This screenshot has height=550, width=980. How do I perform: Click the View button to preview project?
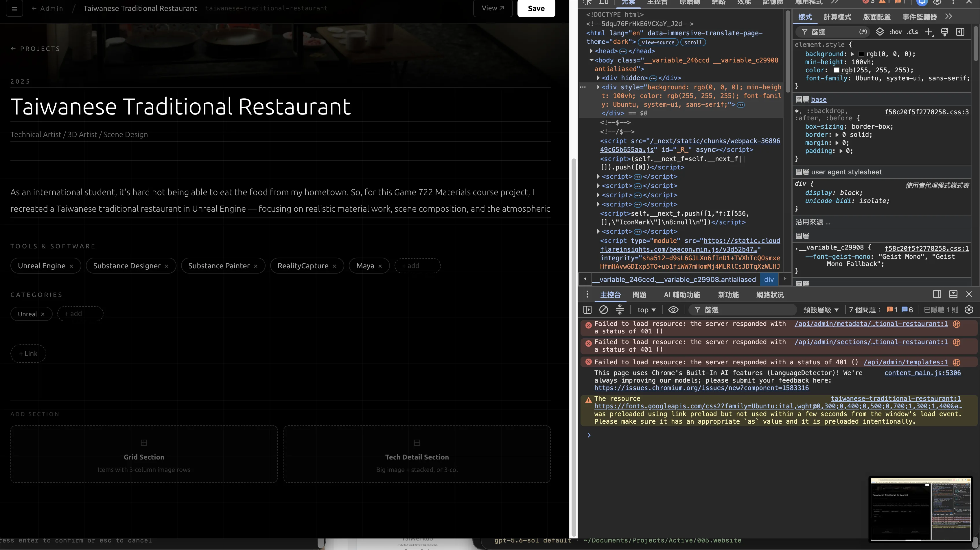[x=493, y=8]
